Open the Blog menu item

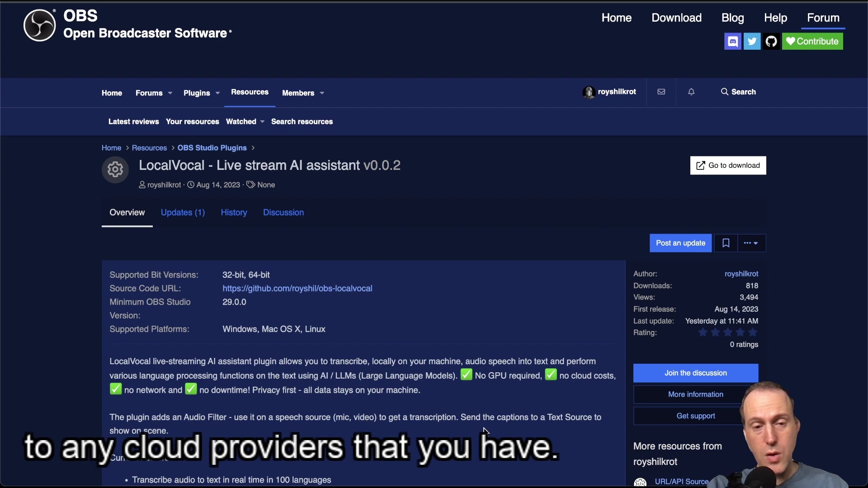point(732,18)
